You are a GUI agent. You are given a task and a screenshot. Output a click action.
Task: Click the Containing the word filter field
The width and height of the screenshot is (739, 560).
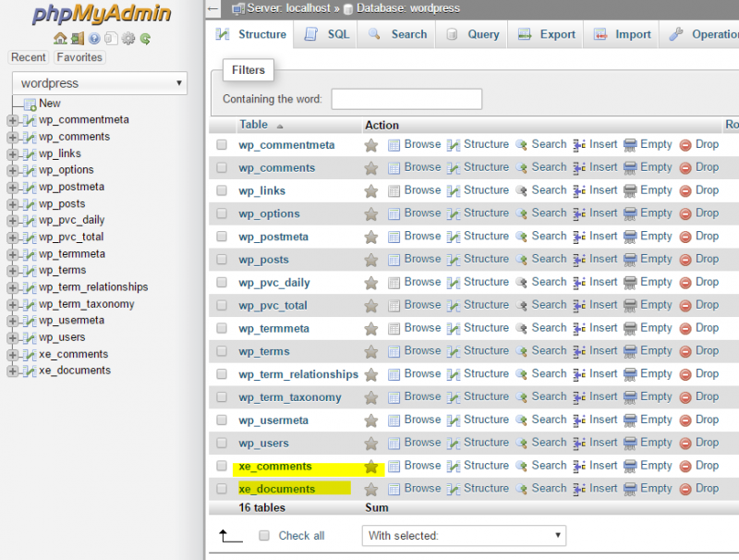pos(406,99)
